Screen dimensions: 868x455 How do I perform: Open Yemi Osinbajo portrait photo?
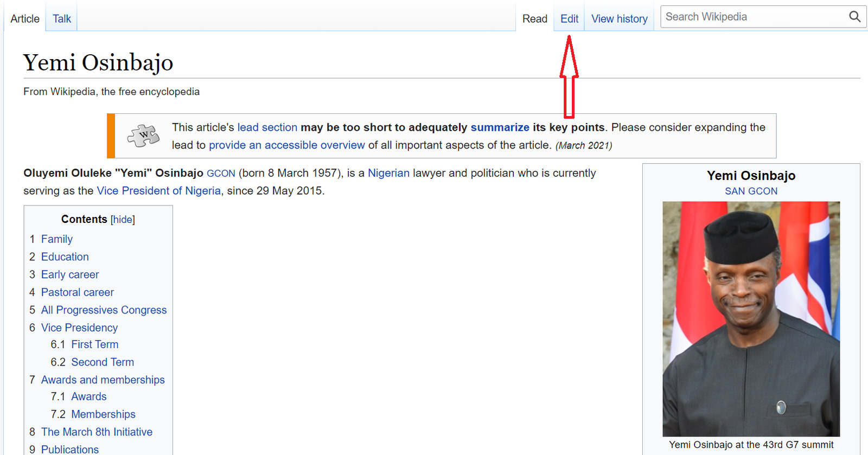(x=751, y=319)
